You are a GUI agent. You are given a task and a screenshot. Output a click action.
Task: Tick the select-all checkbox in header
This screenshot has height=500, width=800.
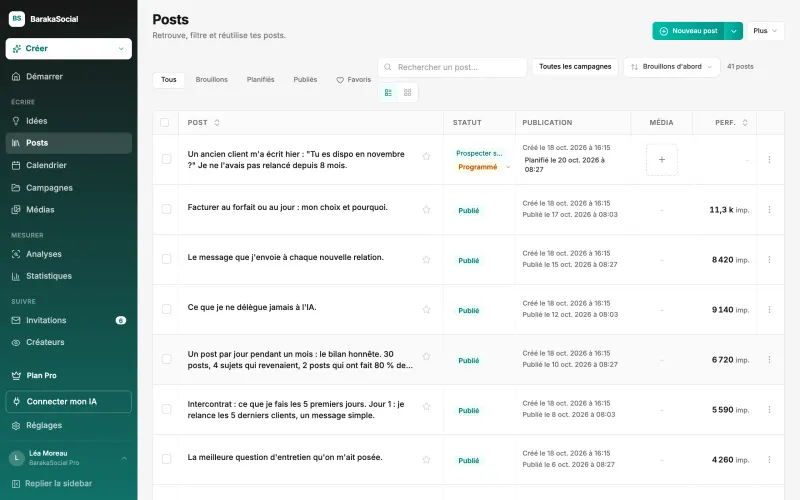click(x=164, y=122)
